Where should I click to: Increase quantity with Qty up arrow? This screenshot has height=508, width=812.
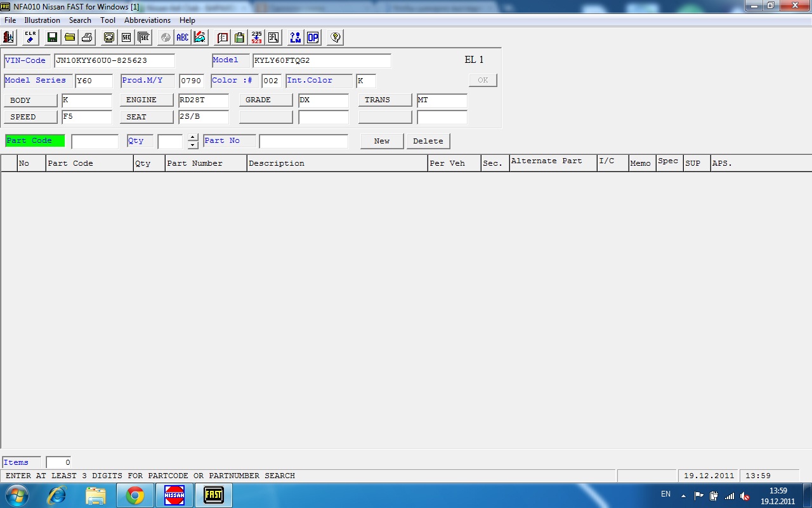click(x=193, y=137)
